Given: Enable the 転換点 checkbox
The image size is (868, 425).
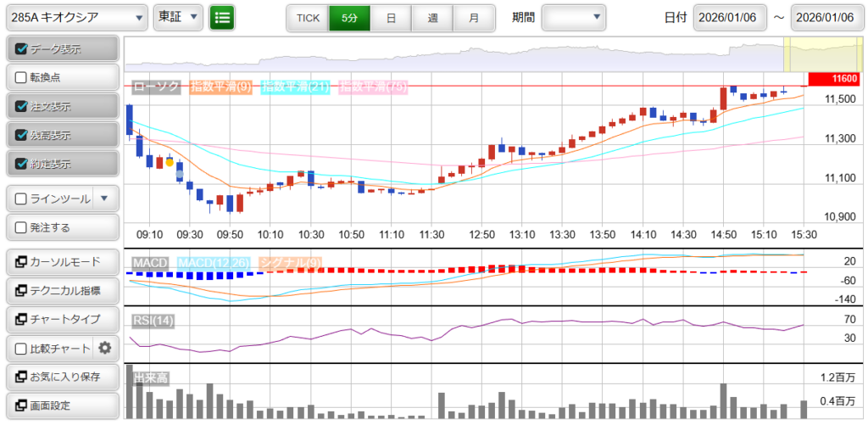Looking at the screenshot, I should click(x=22, y=77).
